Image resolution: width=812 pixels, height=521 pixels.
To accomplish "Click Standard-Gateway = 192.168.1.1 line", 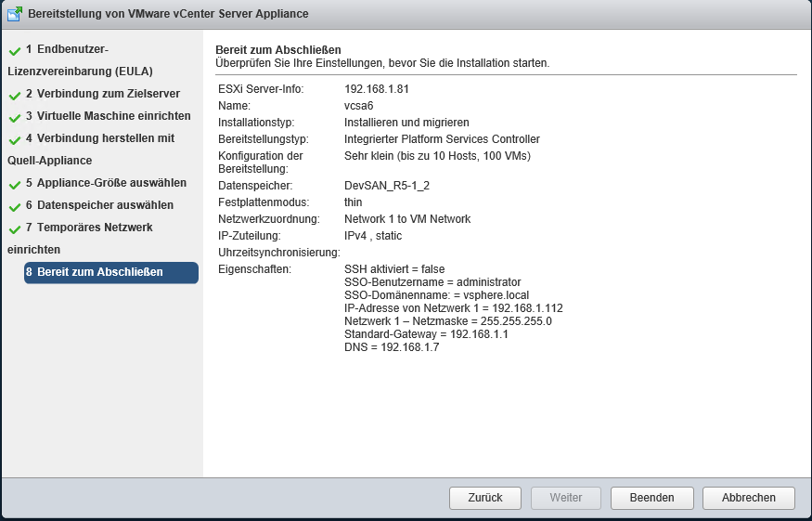I will [x=426, y=334].
